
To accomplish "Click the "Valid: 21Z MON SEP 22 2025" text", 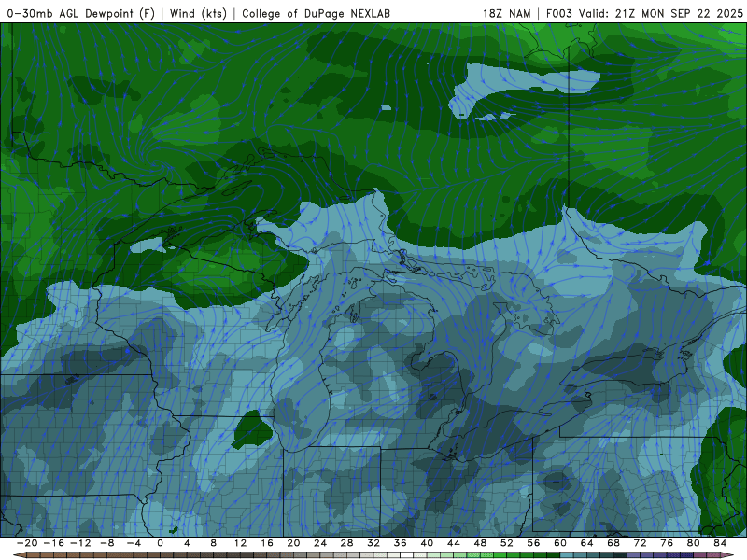I will pyautogui.click(x=661, y=13).
